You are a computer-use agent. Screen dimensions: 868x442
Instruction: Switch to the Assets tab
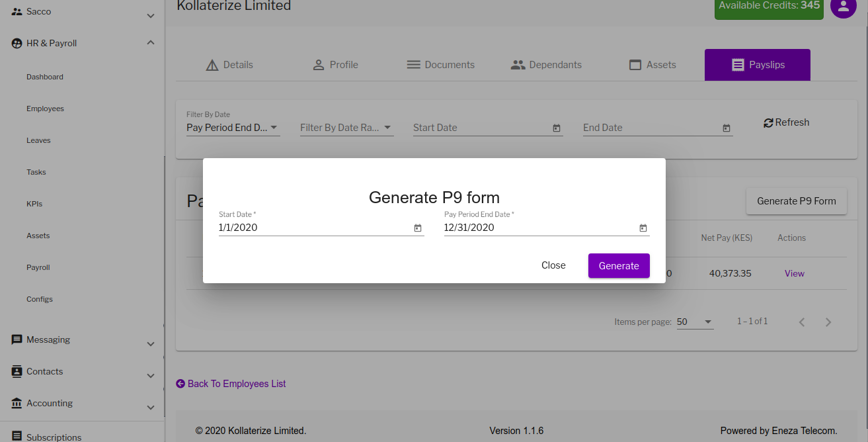652,65
